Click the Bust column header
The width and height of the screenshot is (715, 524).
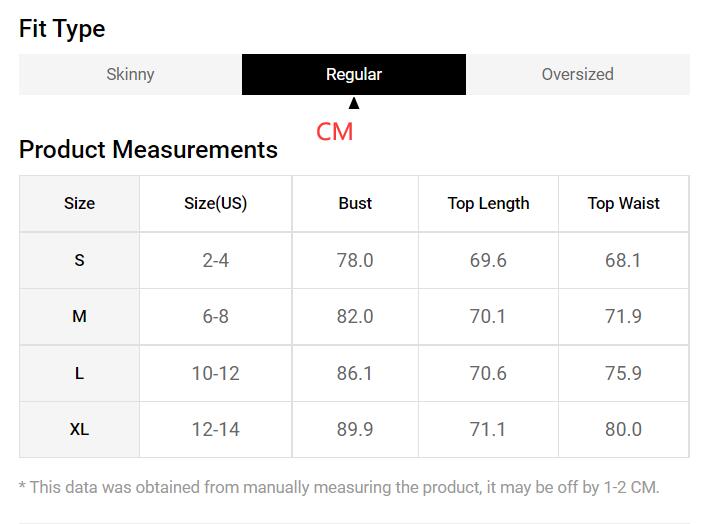pyautogui.click(x=355, y=203)
